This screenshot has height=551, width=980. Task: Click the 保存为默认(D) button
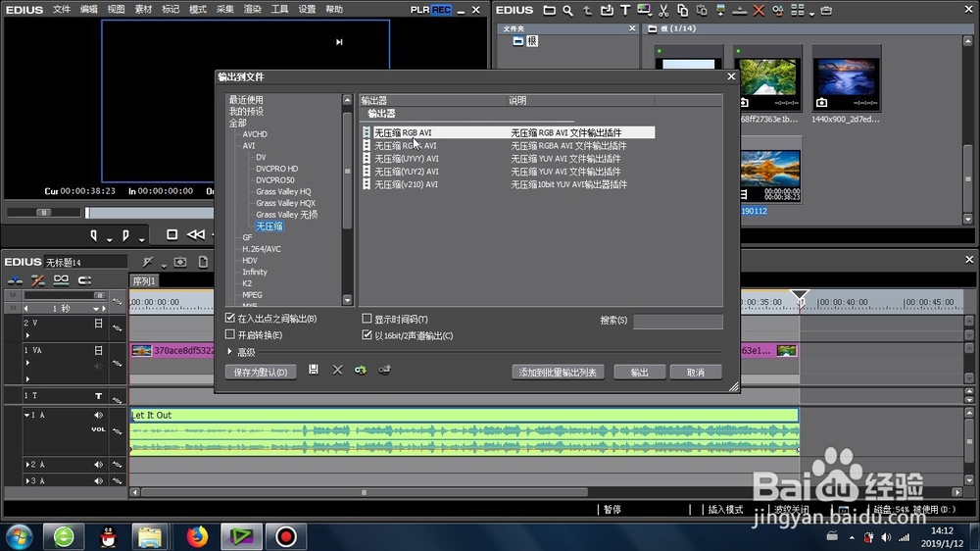point(260,373)
